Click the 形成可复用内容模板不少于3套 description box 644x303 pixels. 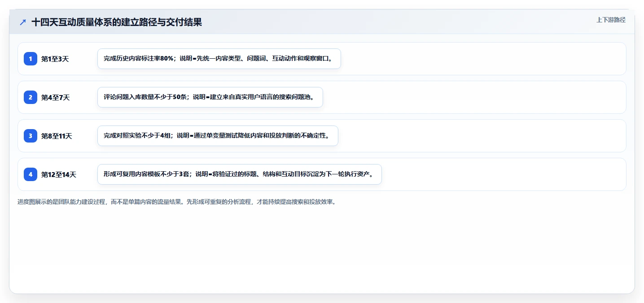click(x=239, y=174)
